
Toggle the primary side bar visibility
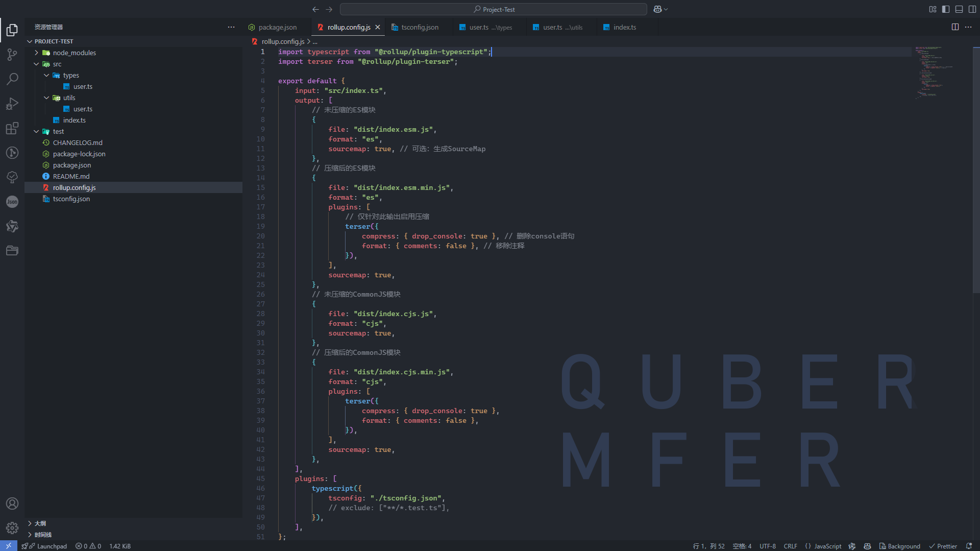pyautogui.click(x=946, y=9)
